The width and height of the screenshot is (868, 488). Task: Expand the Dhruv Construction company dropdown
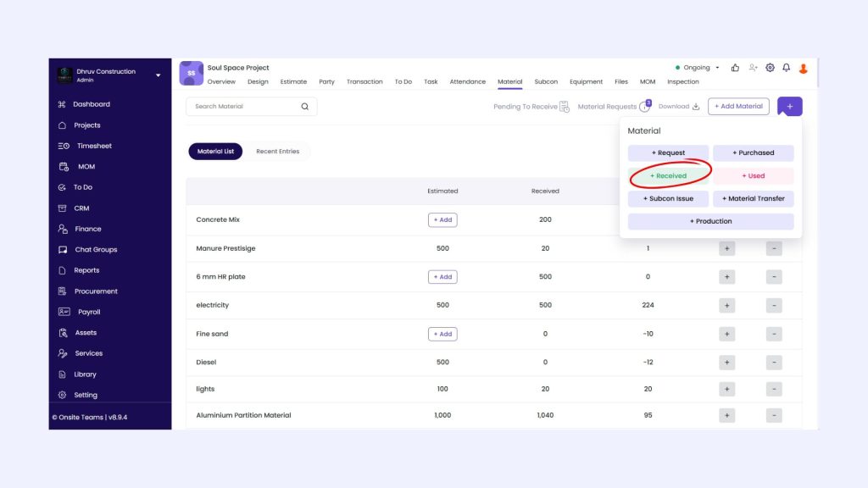click(158, 75)
